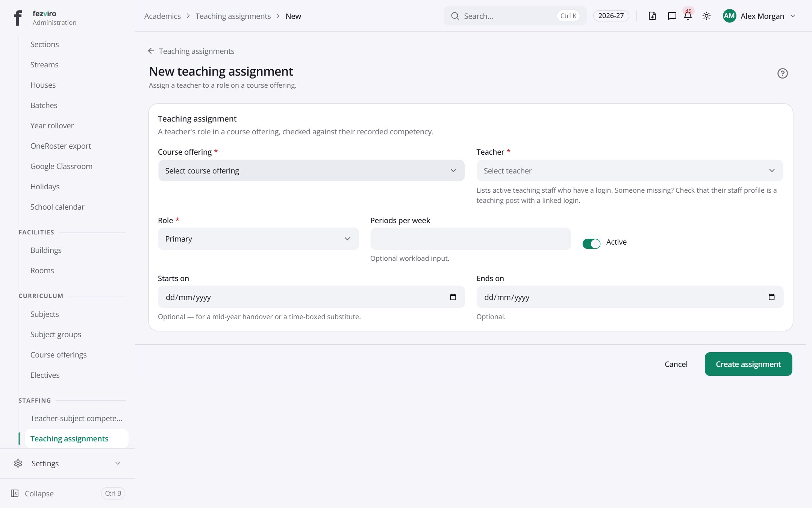Open calendar picker in Ends on field
The width and height of the screenshot is (812, 508).
click(x=771, y=297)
